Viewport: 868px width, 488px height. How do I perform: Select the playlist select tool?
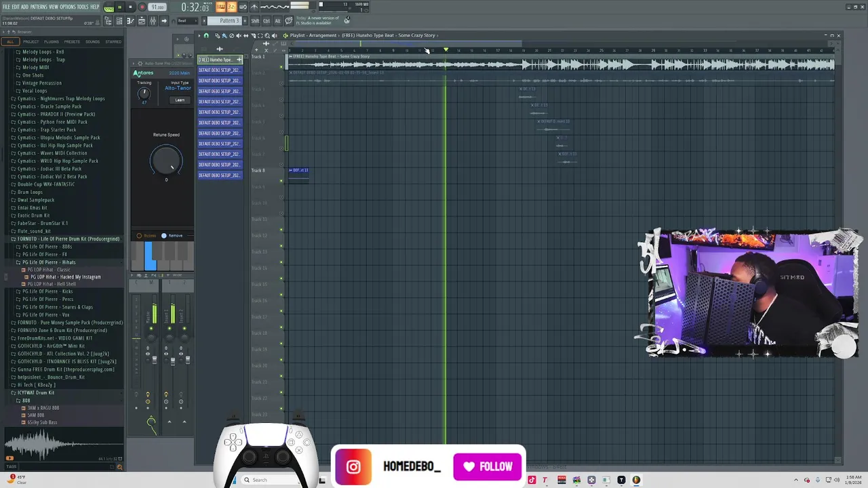tap(260, 35)
